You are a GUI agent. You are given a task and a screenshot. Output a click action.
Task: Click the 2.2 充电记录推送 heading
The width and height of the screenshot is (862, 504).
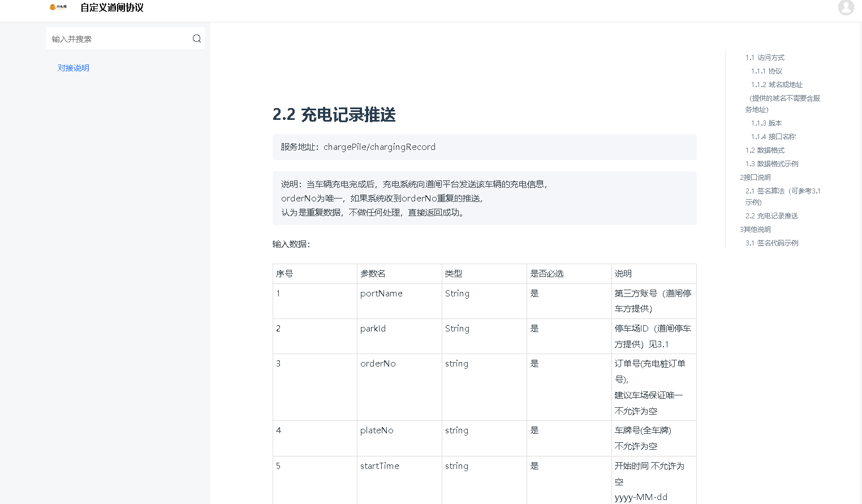point(334,115)
